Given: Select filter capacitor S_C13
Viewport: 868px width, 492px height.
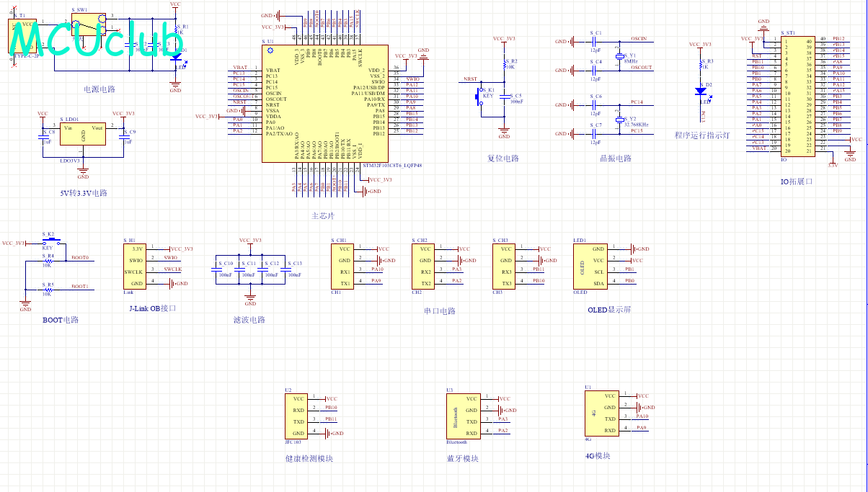Looking at the screenshot, I should [285, 269].
